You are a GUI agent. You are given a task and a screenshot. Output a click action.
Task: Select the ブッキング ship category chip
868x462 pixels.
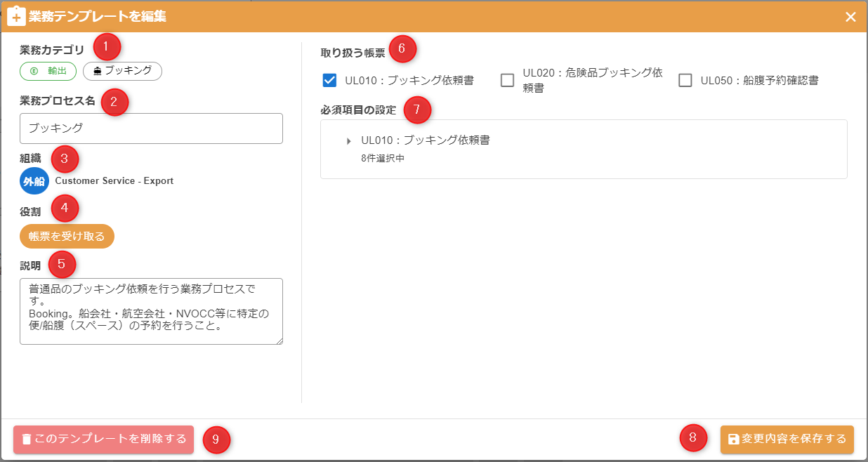(x=122, y=71)
